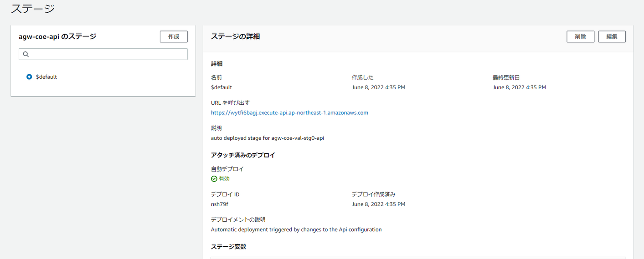Viewport: 644px width, 259px height.
Task: Click the deploy ID value nsh79f
Action: click(220, 204)
